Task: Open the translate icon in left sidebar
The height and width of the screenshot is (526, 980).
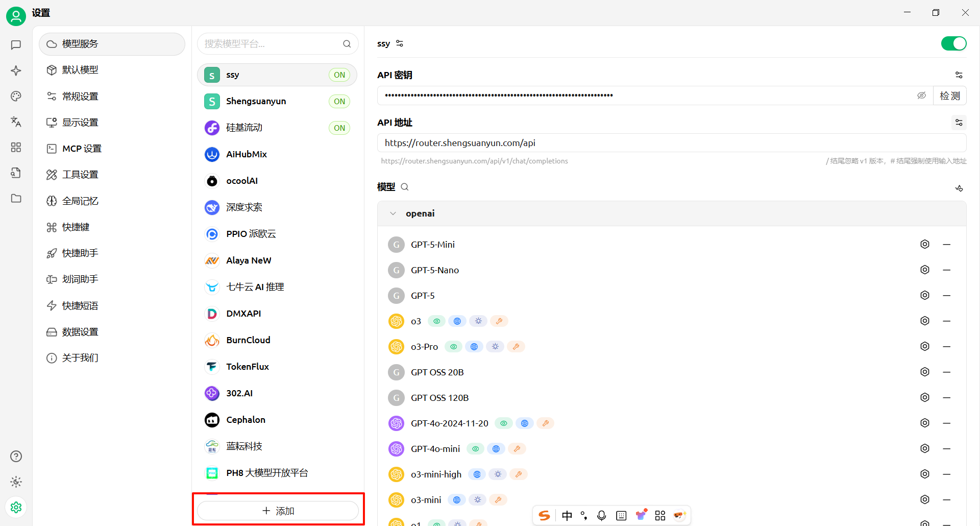Action: pos(16,122)
